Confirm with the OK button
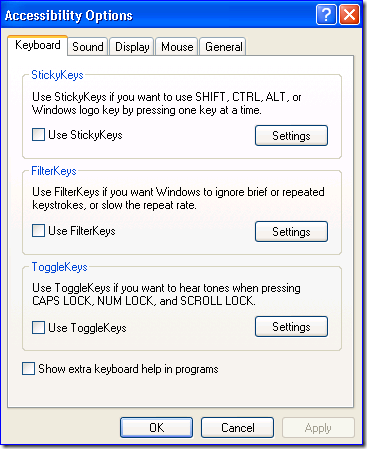367x449 pixels. [x=156, y=428]
